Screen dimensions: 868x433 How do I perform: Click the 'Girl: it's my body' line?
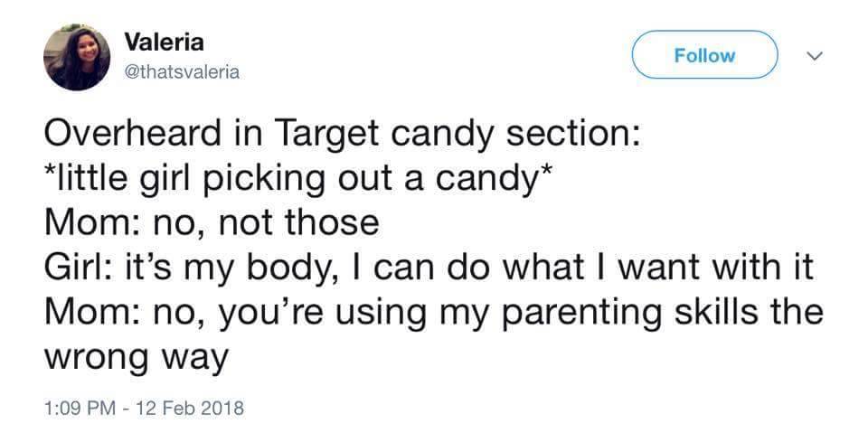pos(430,268)
